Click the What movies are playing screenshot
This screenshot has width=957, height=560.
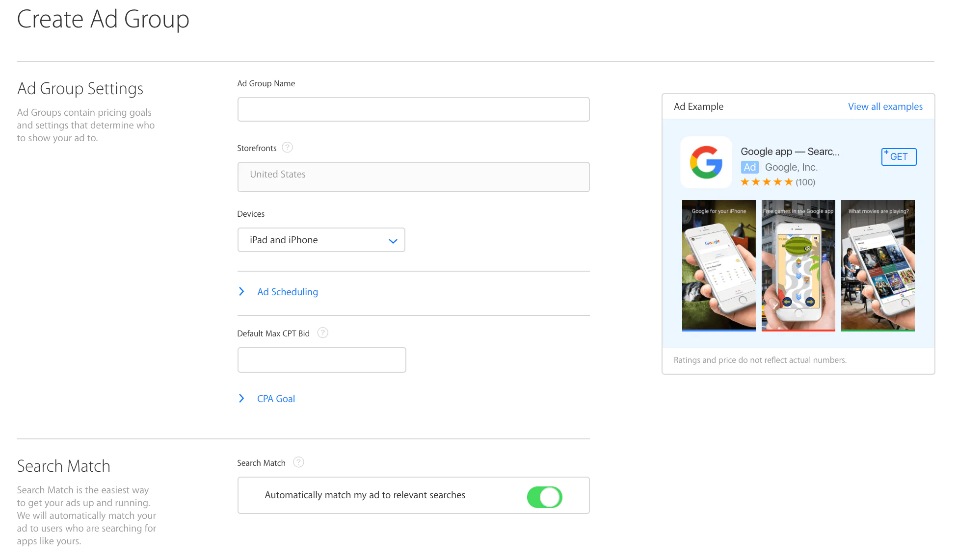click(x=877, y=265)
